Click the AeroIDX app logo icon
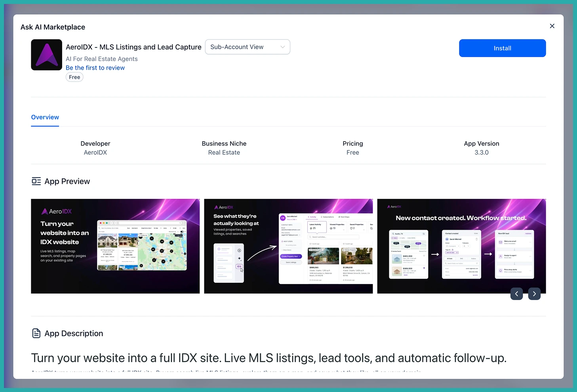577x392 pixels. click(x=46, y=55)
